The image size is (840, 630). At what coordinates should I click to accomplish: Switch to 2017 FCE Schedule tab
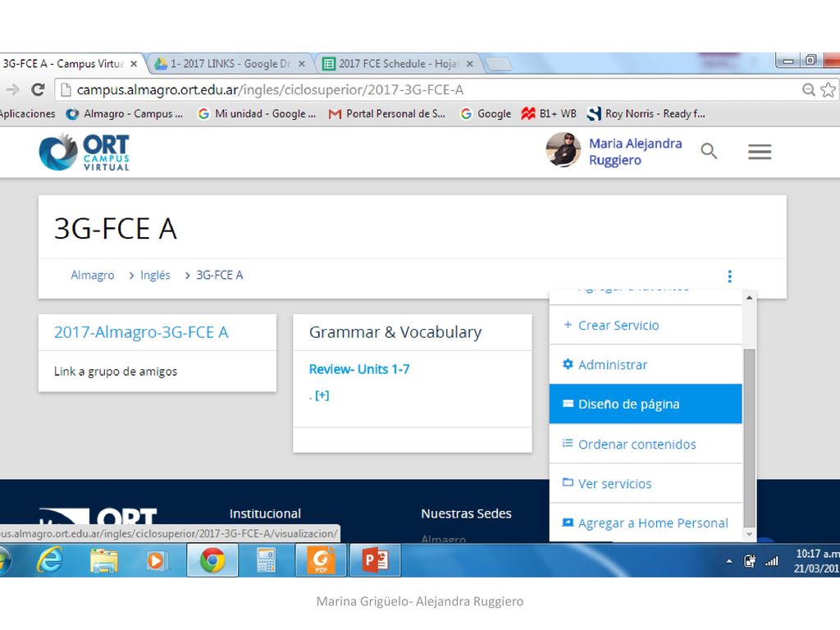coord(398,64)
